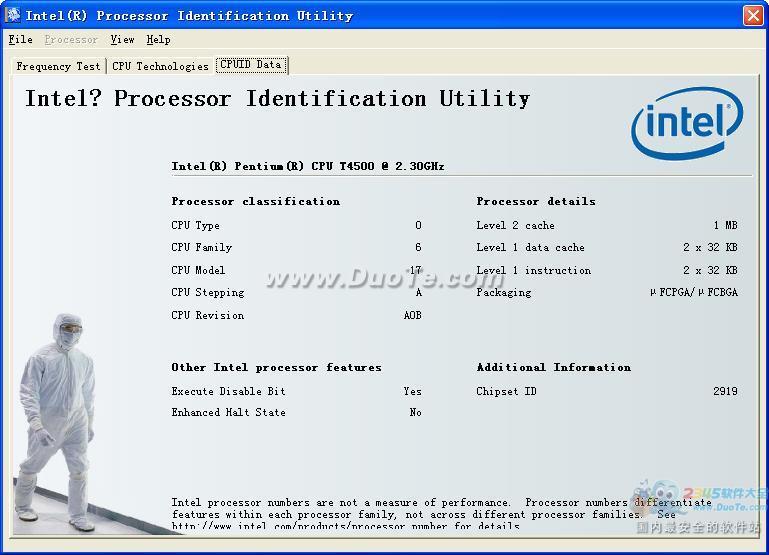Open the View menu
The width and height of the screenshot is (769, 555).
coord(122,40)
